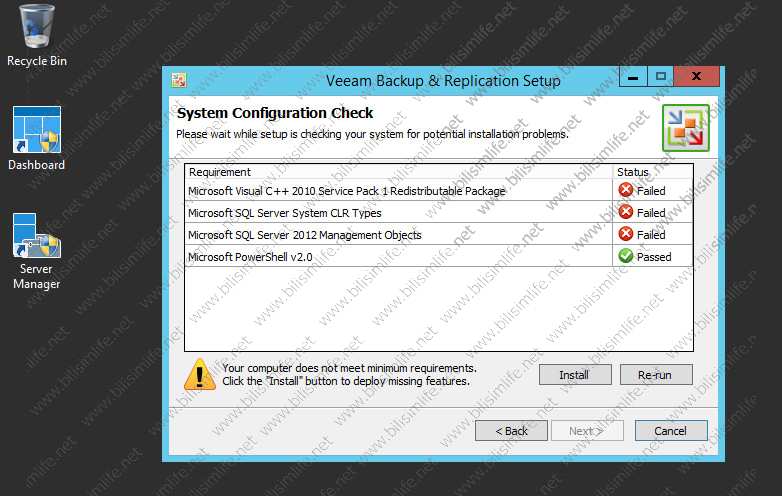This screenshot has width=782, height=496.
Task: Open the Server Manager desktop shortcut
Action: (37, 251)
